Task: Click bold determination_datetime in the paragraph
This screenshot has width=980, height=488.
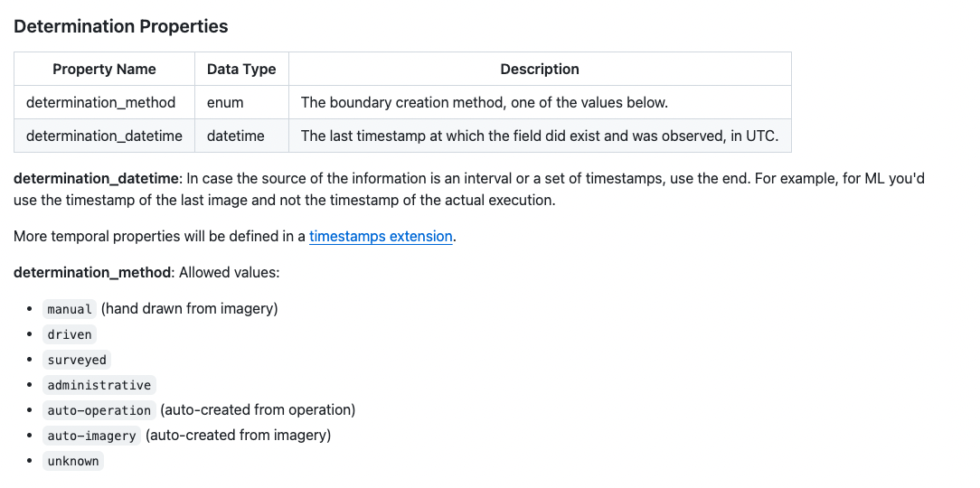Action: click(98, 179)
